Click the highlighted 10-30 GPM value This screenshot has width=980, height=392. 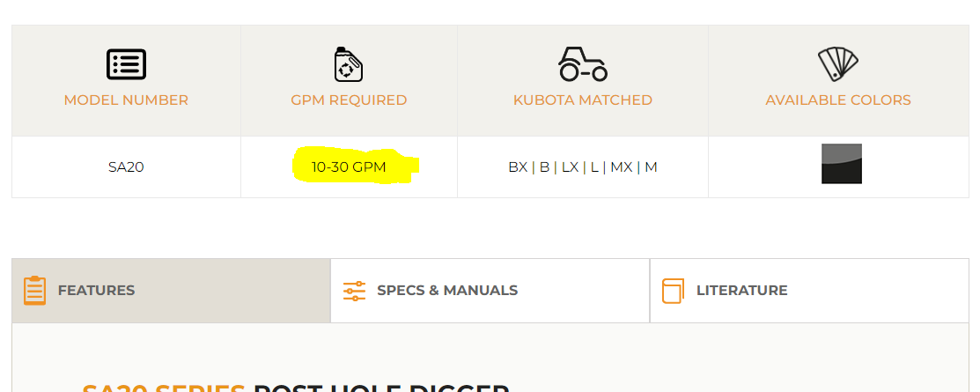coord(349,166)
